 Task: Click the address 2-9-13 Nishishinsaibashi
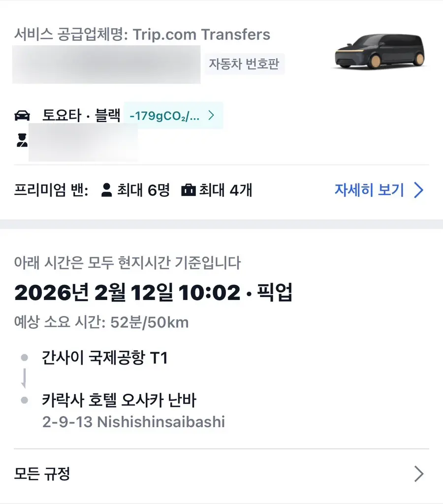coord(134,422)
